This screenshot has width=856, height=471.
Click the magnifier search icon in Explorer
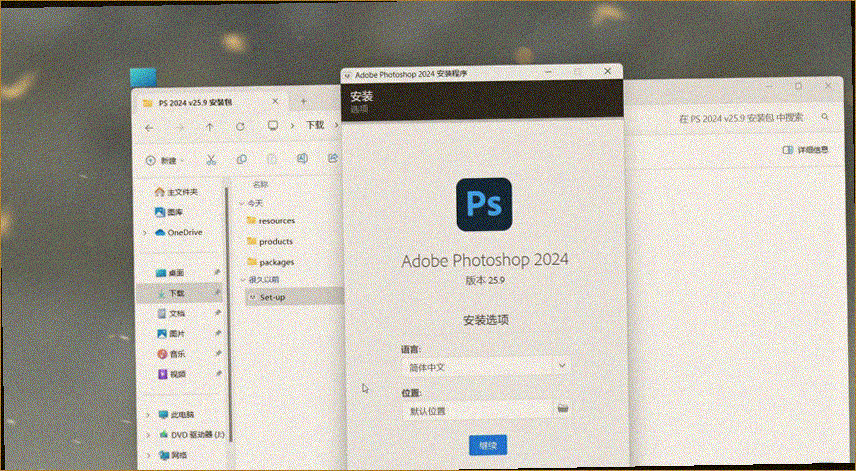point(825,117)
